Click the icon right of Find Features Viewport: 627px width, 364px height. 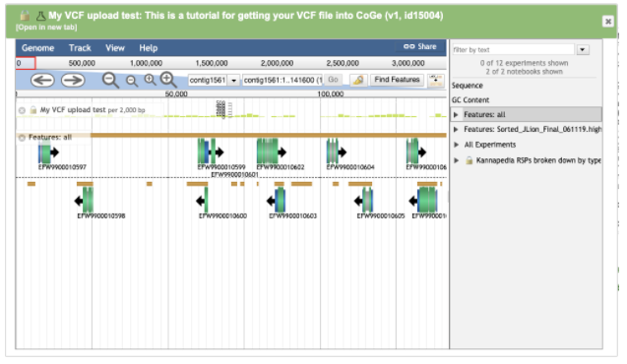click(435, 80)
